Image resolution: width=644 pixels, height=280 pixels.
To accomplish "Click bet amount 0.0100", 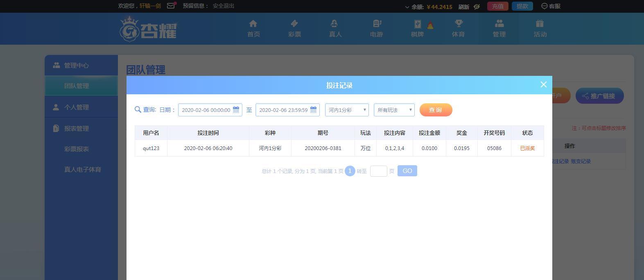I will pos(429,148).
